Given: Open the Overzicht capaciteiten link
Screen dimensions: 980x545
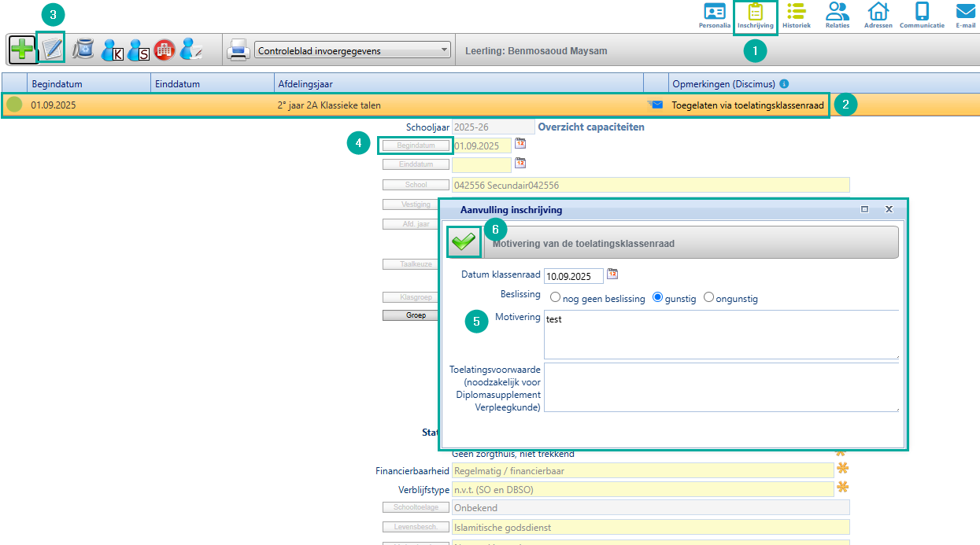Looking at the screenshot, I should (591, 127).
